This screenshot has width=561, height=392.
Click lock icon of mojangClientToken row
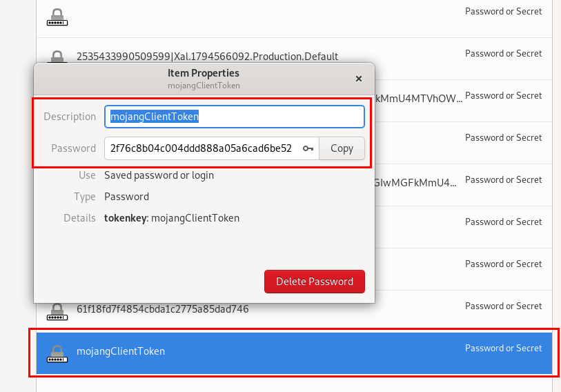pos(57,353)
